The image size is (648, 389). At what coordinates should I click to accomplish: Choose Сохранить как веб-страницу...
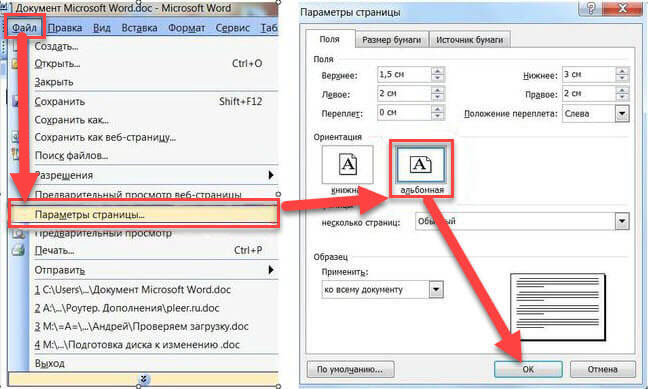click(105, 137)
